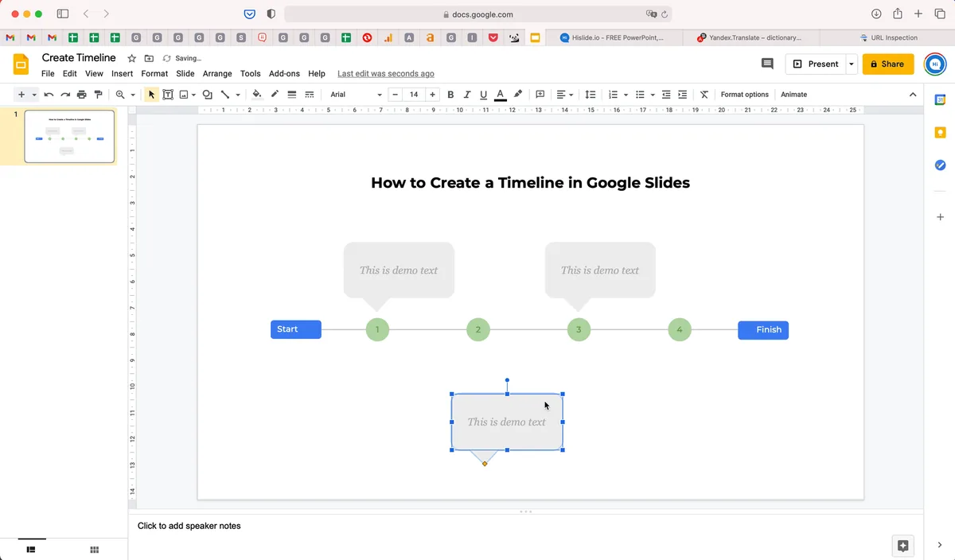Expand the text Align dropdown
955x560 pixels.
[565, 95]
